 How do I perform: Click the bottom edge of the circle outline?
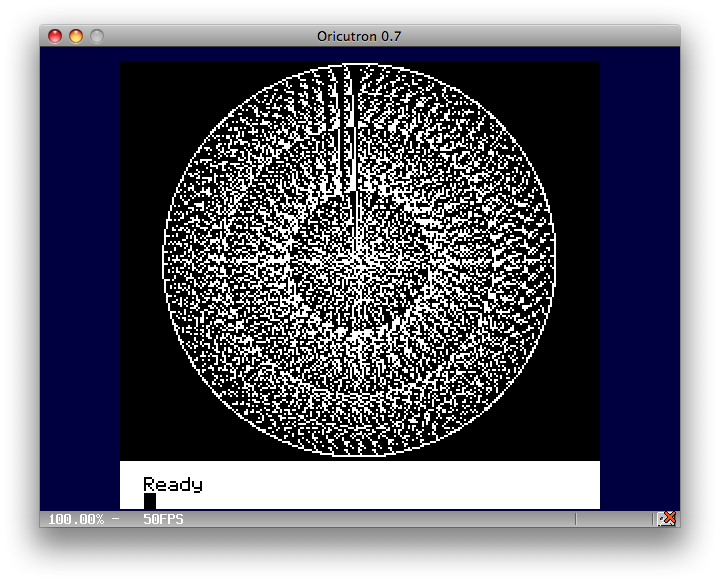coord(359,456)
